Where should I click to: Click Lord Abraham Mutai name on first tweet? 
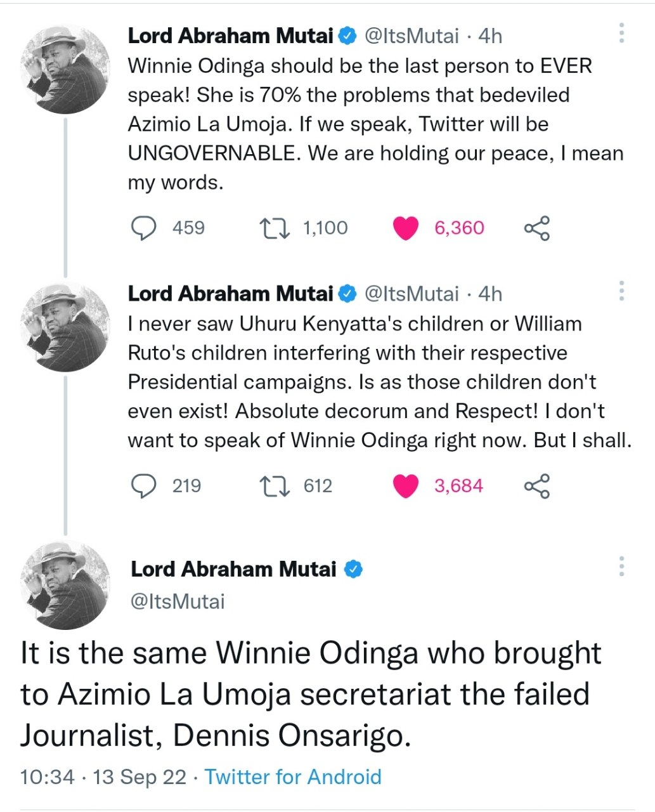tap(231, 36)
